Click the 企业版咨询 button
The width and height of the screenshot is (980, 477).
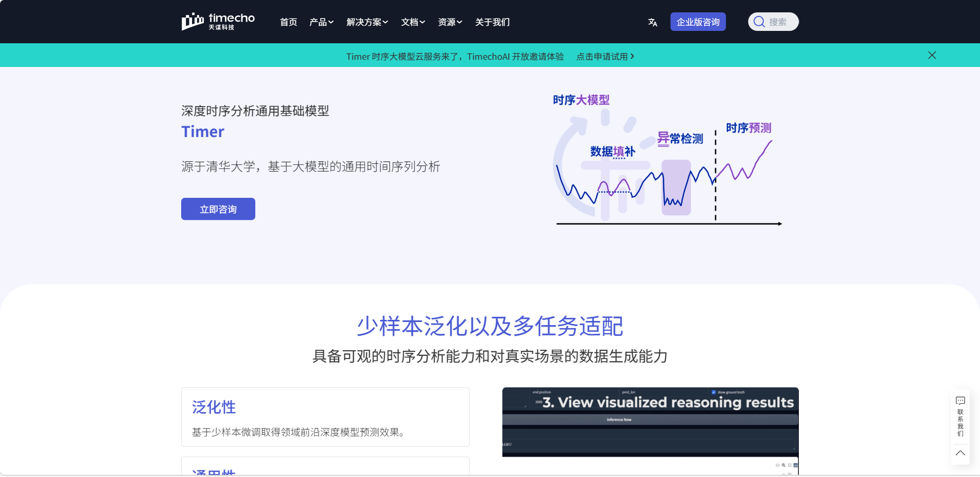pos(698,22)
